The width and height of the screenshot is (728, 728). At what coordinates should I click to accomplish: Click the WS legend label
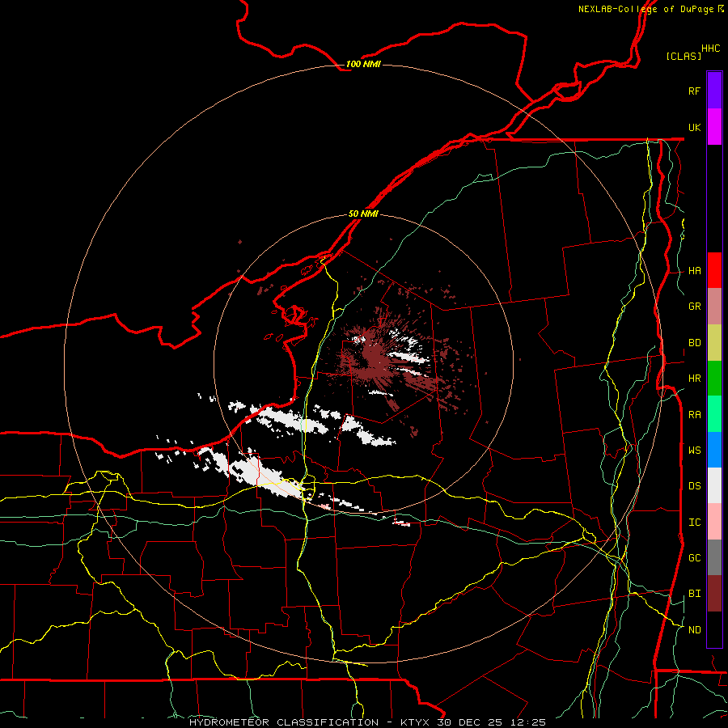694,451
